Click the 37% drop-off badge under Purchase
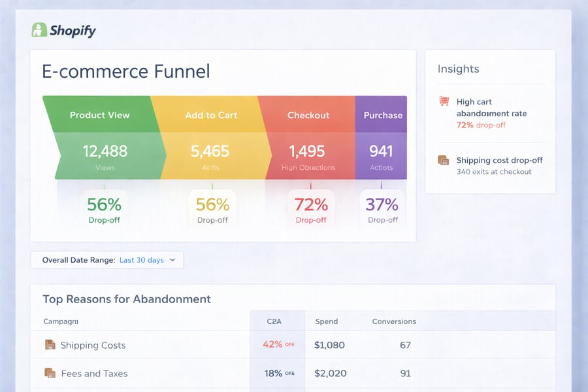Image resolution: width=588 pixels, height=392 pixels. (382, 209)
